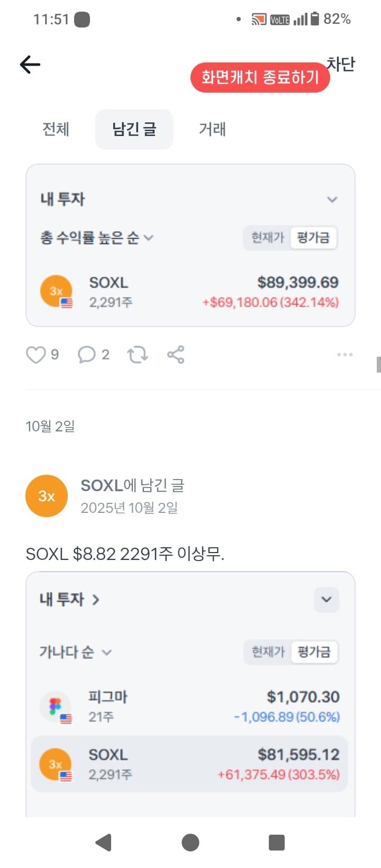Viewport: 381px width, 868px height.
Task: Open the 총 수익률 높은 순 sort dropdown
Action: tap(96, 238)
